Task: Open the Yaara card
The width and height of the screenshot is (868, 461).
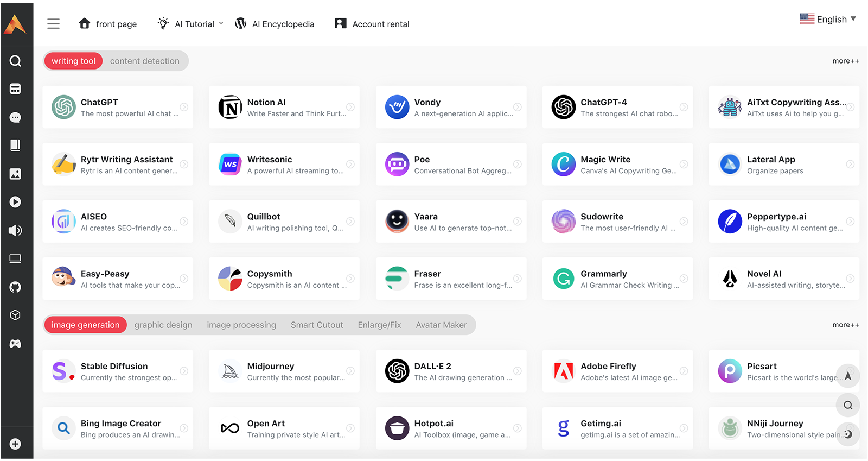Action: tap(451, 222)
